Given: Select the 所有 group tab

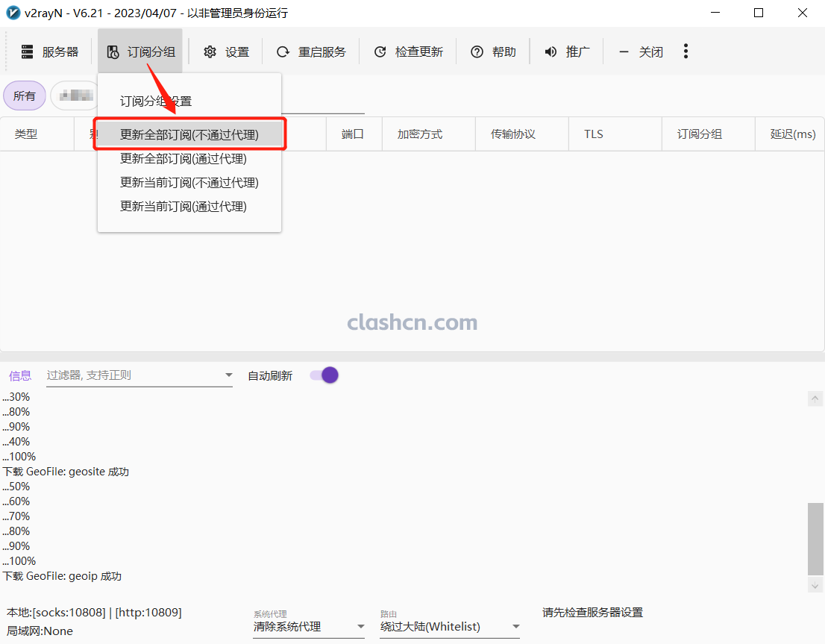Looking at the screenshot, I should tap(24, 96).
